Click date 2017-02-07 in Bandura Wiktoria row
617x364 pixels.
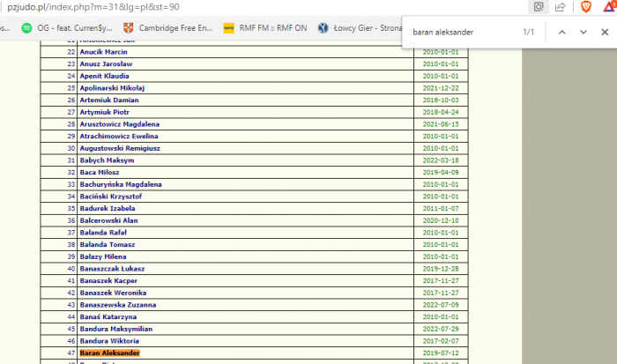click(441, 341)
